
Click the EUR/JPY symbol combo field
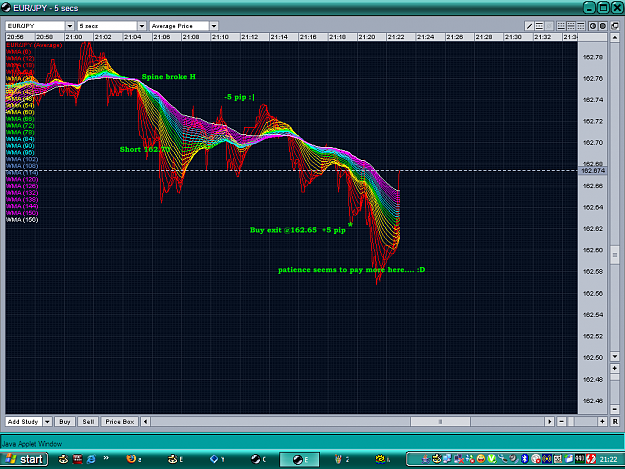point(35,26)
